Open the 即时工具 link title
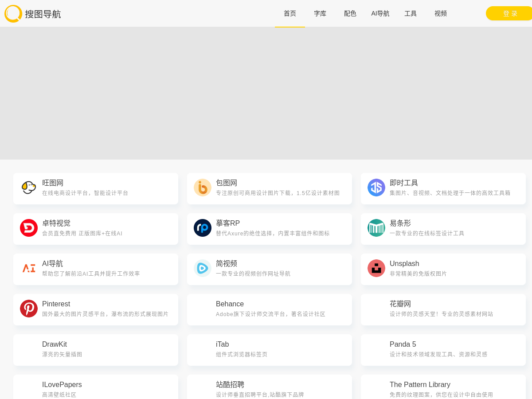The width and height of the screenshot is (532, 399). [x=404, y=183]
